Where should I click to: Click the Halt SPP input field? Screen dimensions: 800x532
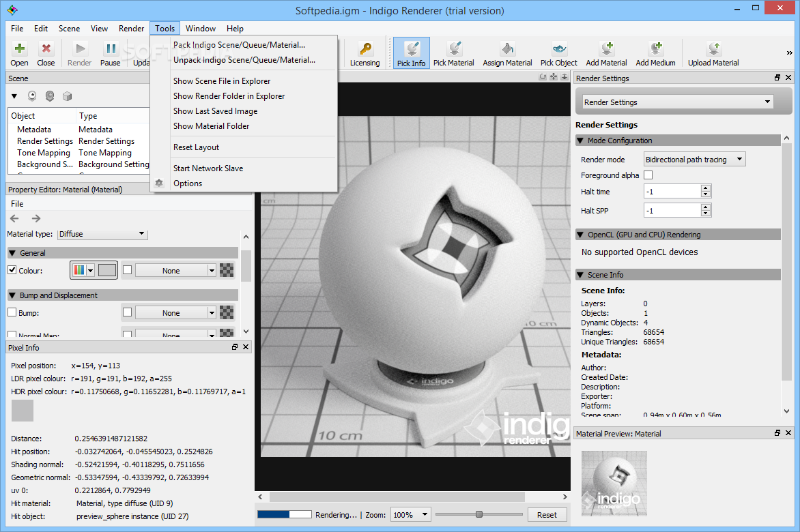(x=672, y=211)
